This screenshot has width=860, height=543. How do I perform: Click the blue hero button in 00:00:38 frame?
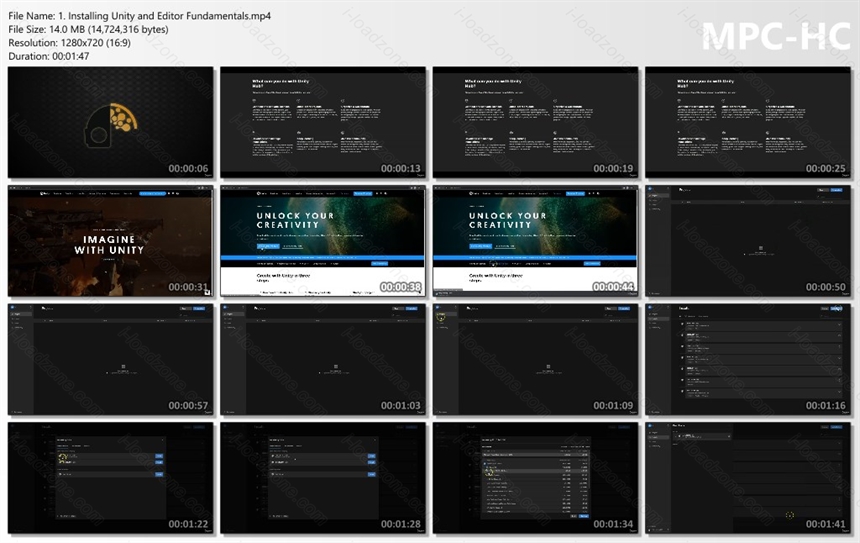[268, 246]
